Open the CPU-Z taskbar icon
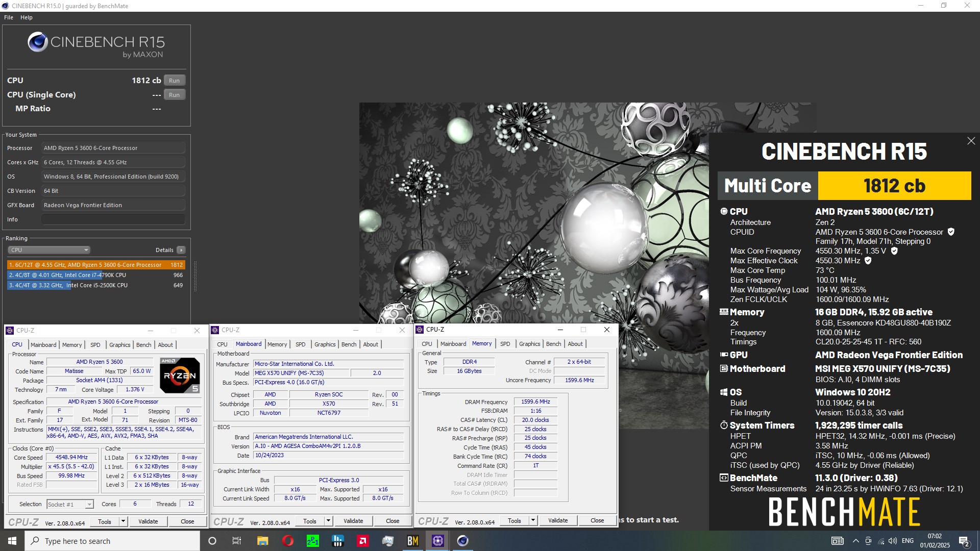This screenshot has width=980, height=551. point(437,541)
